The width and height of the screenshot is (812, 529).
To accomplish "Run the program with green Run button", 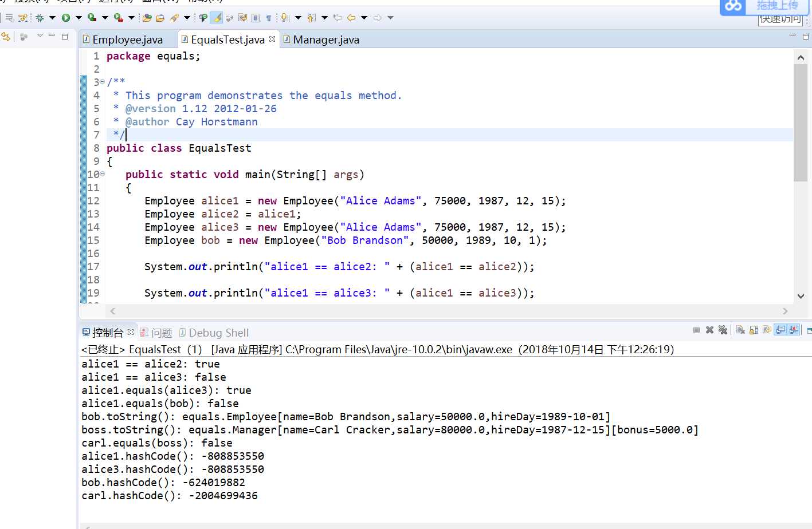I will click(66, 18).
